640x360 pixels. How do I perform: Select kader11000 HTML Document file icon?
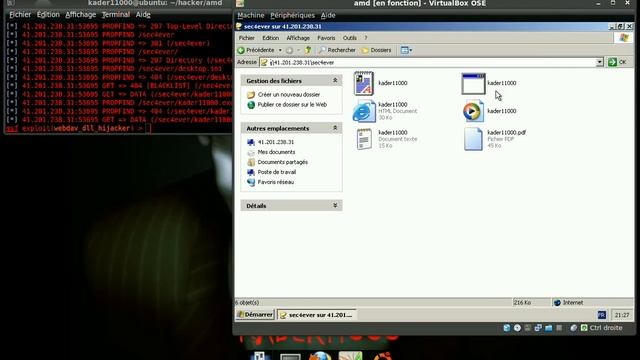pos(364,111)
